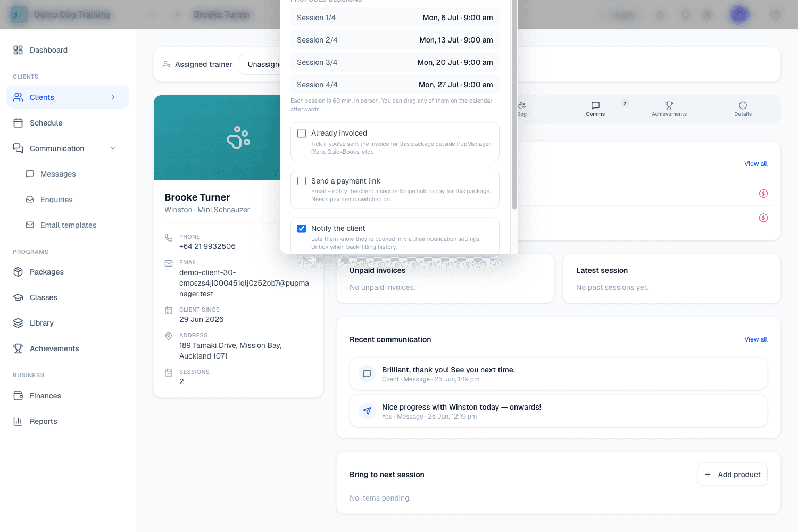798x532 pixels.
Task: Click the client since date 29 Jun 2026
Action: (x=202, y=319)
